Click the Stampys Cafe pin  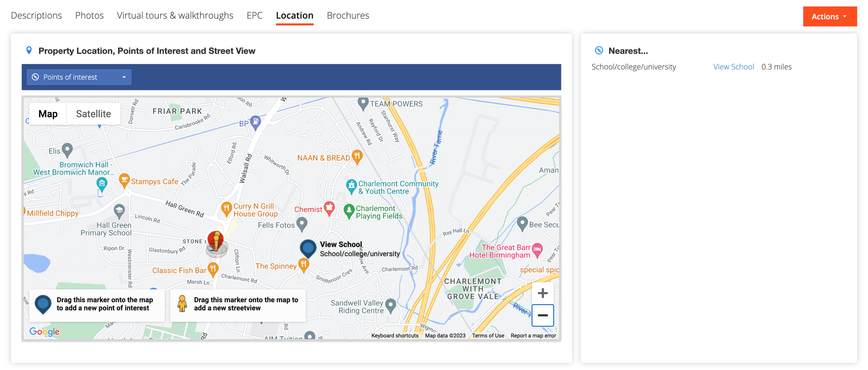(124, 181)
